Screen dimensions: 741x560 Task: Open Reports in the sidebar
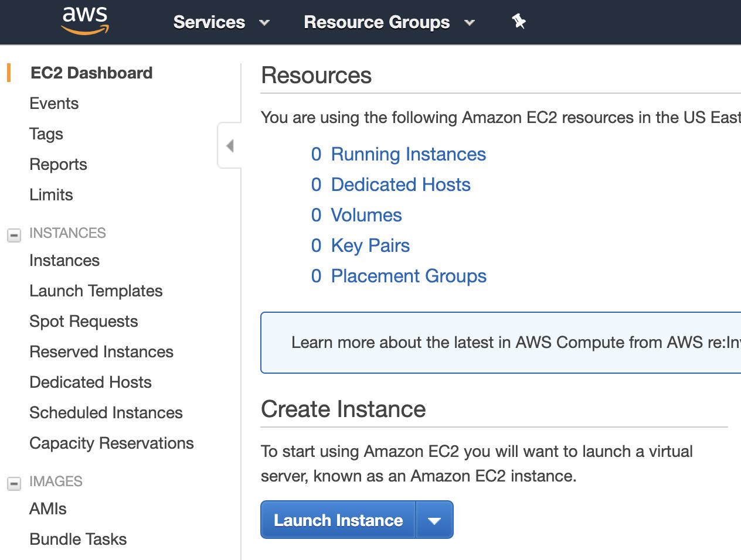[x=58, y=164]
